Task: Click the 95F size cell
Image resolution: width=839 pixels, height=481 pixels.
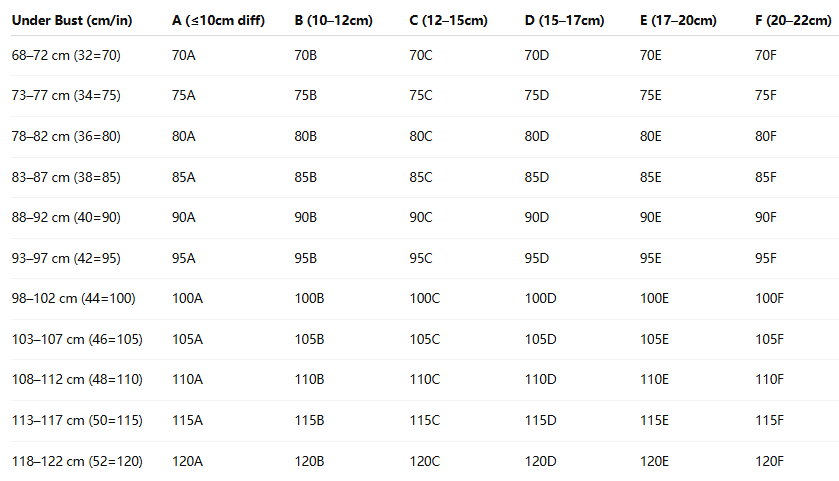Action: (x=766, y=258)
